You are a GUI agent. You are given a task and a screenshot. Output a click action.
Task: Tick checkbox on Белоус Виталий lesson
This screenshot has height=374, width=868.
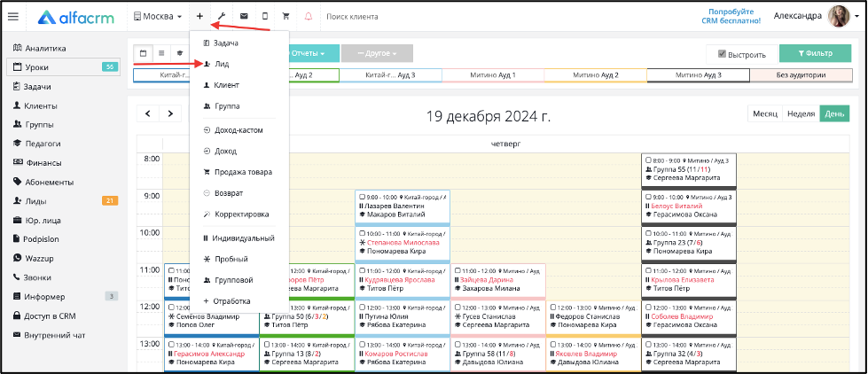[x=648, y=197]
